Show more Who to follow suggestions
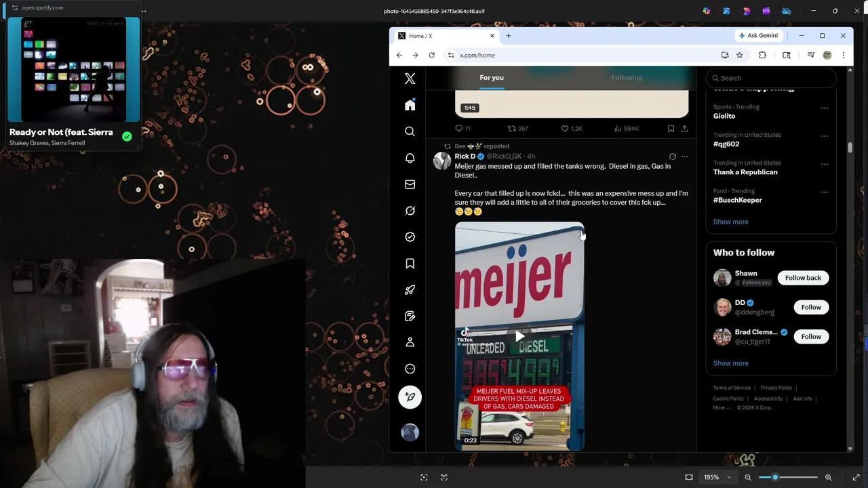 pos(730,363)
